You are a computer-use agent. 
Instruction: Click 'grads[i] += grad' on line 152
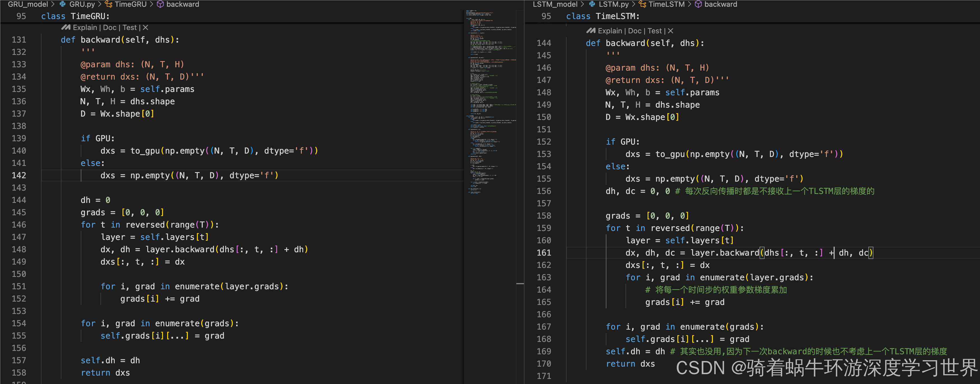pyautogui.click(x=160, y=299)
